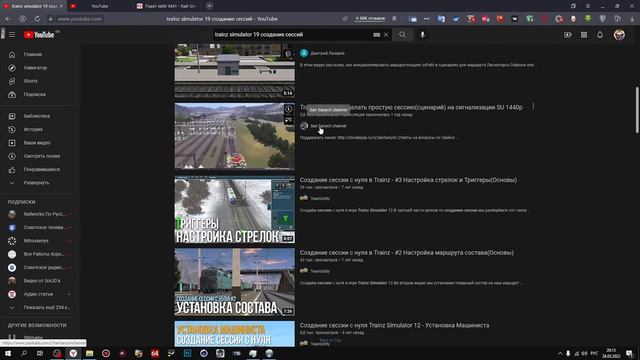Open title Создание сессии #2 Настройка маршрута состава
This screenshot has height=360, width=640.
coord(407,253)
